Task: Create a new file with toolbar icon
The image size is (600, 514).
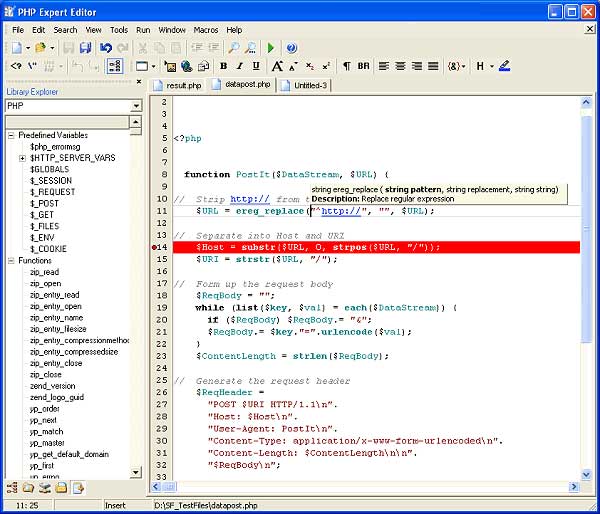Action: point(16,48)
